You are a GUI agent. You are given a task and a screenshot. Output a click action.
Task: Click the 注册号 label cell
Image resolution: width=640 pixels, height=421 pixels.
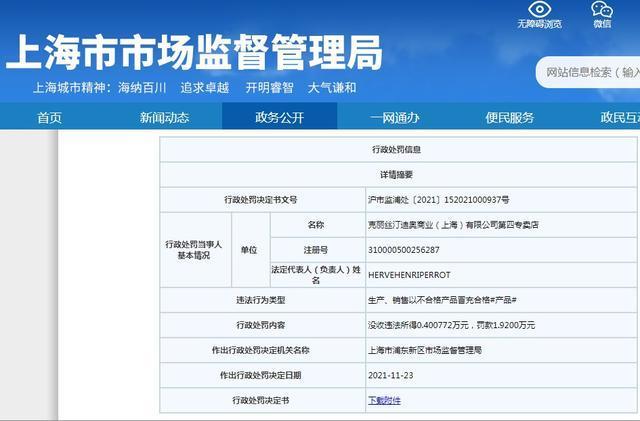[316, 250]
